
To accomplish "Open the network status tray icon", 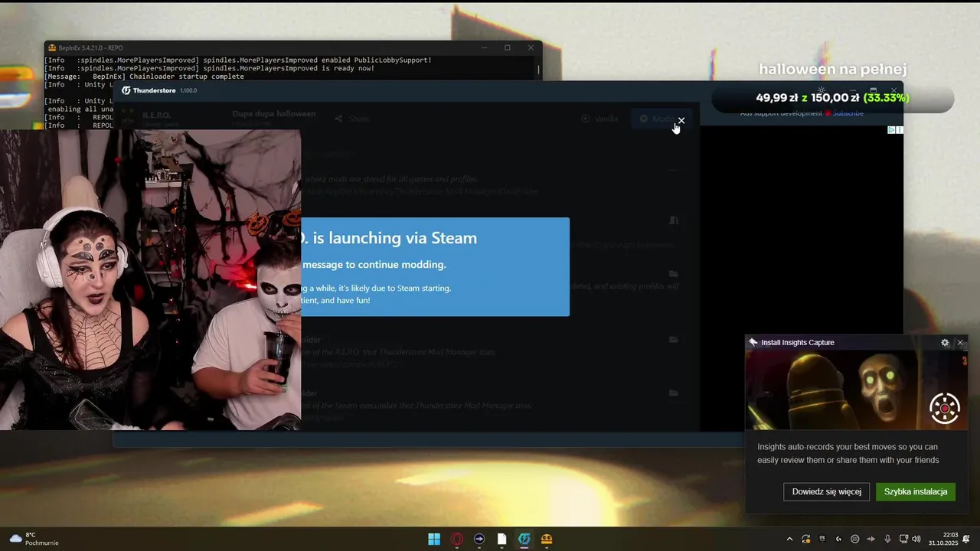I will (903, 539).
